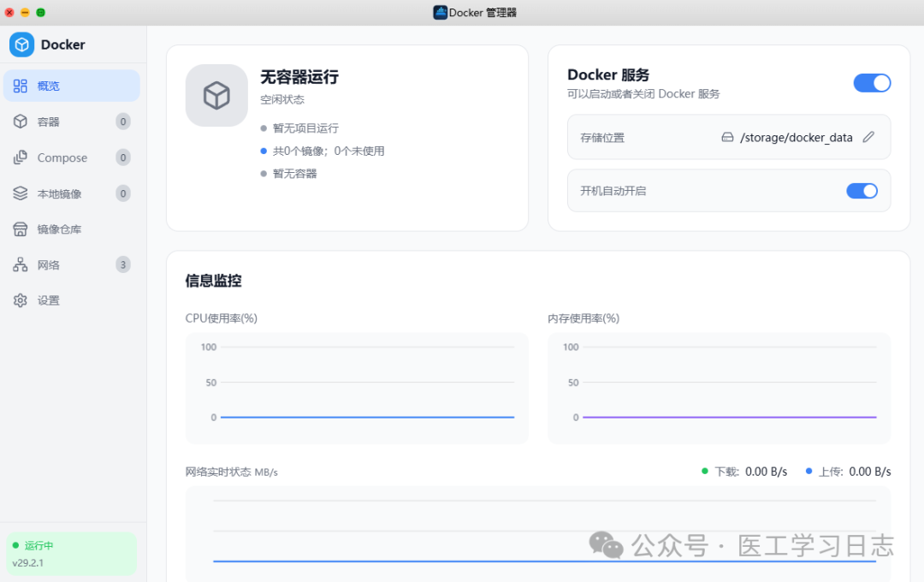Close the window with the red button
The image size is (924, 582).
pos(9,12)
